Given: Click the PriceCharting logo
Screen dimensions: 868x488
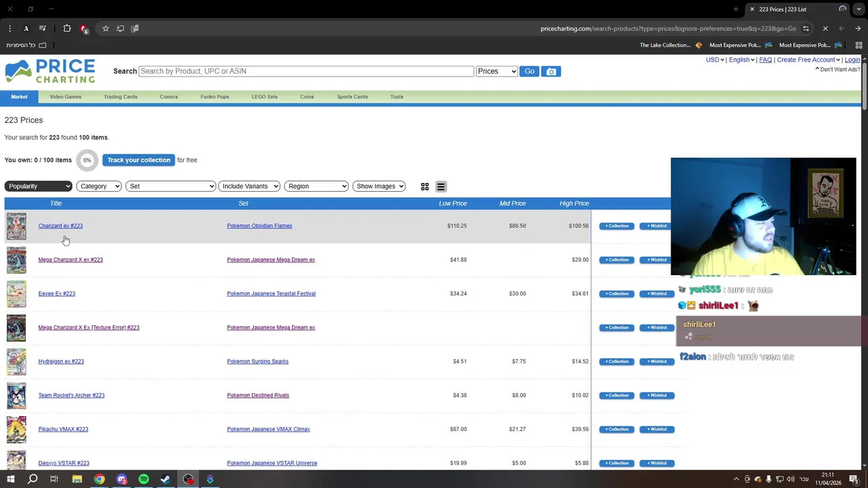Looking at the screenshot, I should 50,71.
